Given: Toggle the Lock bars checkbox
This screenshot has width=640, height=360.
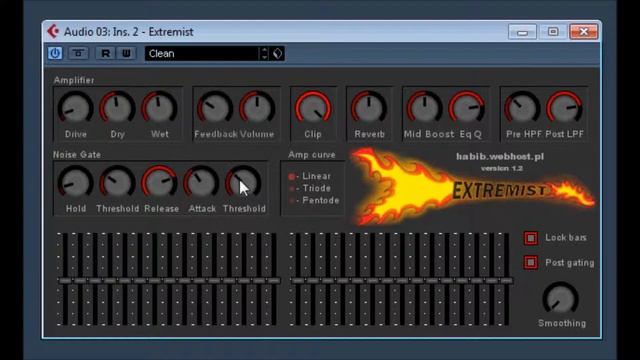Looking at the screenshot, I should pos(531,238).
